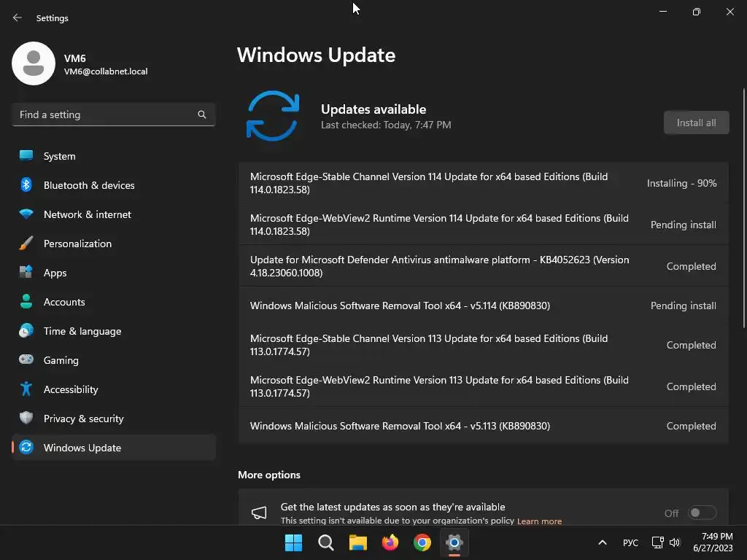747x560 pixels.
Task: Click the Windows Update sync icon in sidebar
Action: tap(26, 447)
